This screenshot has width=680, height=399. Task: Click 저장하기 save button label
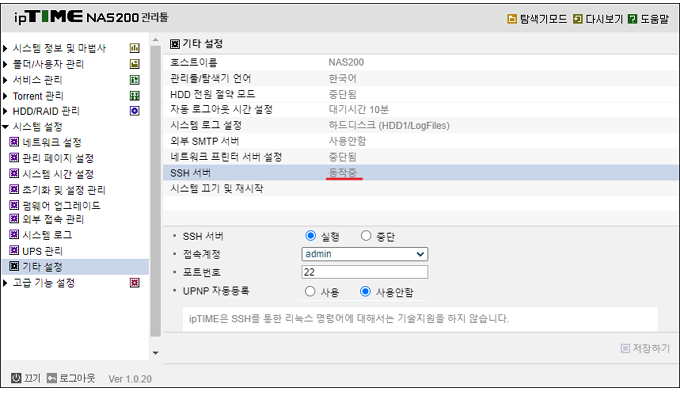[x=651, y=348]
